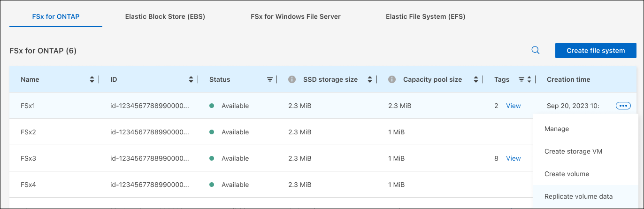The height and width of the screenshot is (209, 644).
Task: Switch to FSx for Windows File Server tab
Action: [x=295, y=16]
